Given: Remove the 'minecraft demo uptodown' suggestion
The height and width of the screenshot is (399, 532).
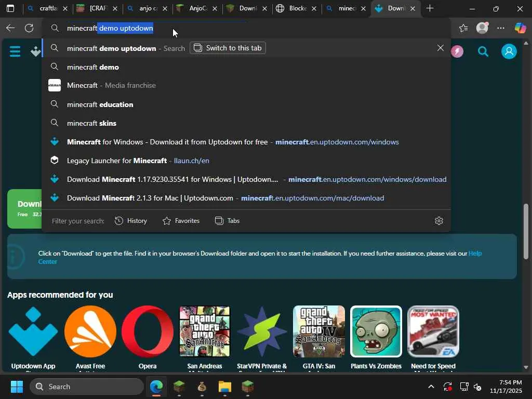Looking at the screenshot, I should tap(441, 48).
